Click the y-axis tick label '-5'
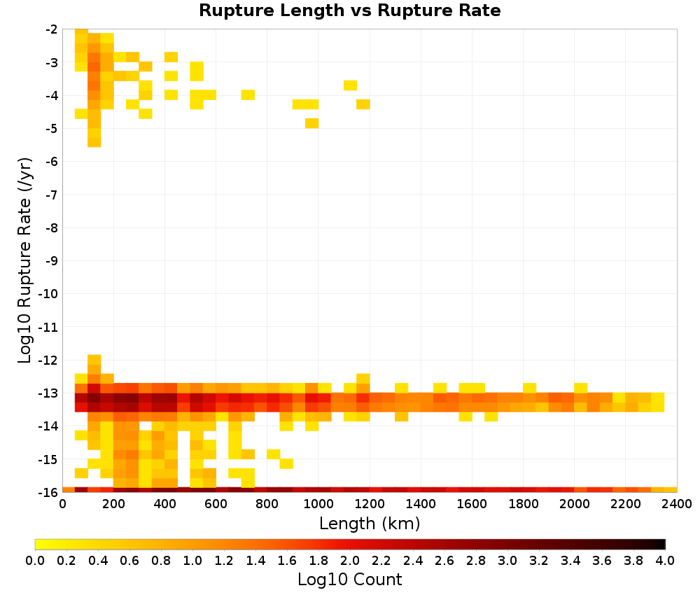 click(51, 129)
